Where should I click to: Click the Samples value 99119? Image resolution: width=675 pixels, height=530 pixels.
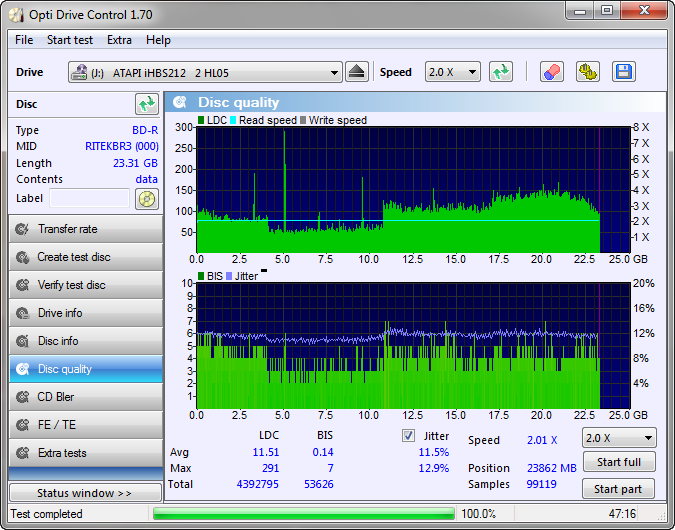coord(542,484)
